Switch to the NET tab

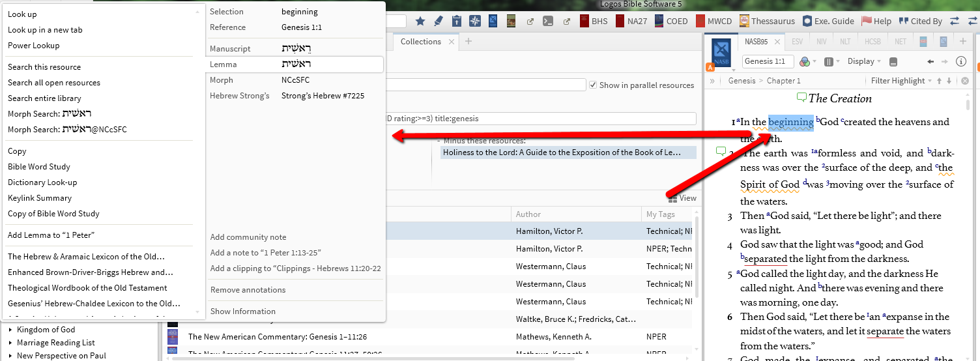point(901,41)
